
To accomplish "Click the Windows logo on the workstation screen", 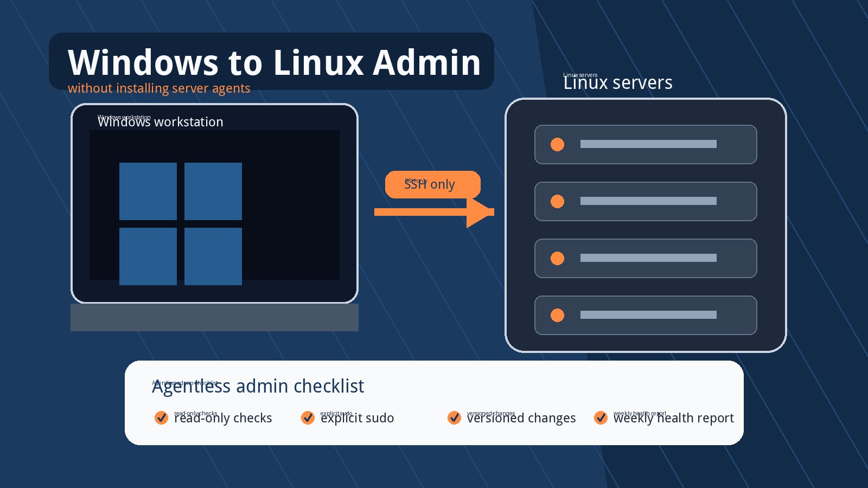I will pos(181,224).
